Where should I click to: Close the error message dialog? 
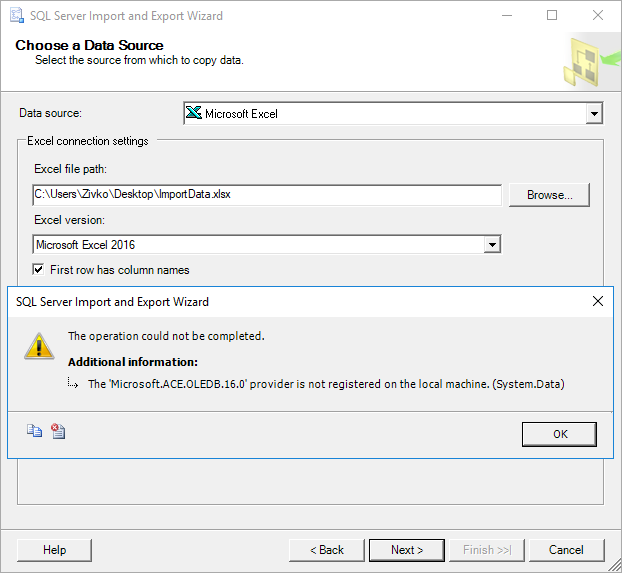pos(598,301)
